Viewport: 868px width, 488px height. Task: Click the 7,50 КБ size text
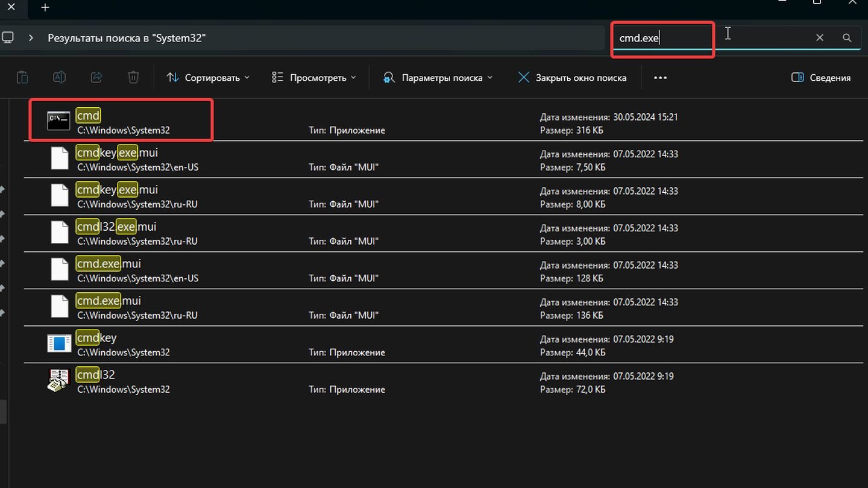coord(591,167)
